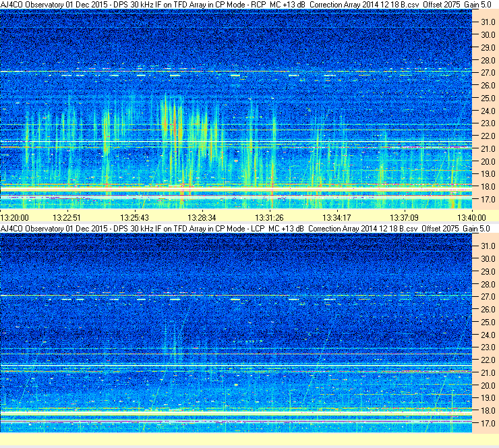Click inside the RCP spectrogram plot
This screenshot has width=499, height=448.
pyautogui.click(x=236, y=109)
